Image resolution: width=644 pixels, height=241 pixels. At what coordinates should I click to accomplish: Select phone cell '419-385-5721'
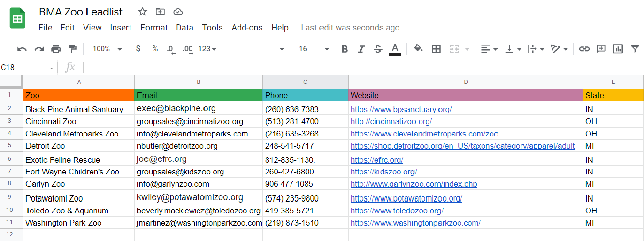coord(306,211)
